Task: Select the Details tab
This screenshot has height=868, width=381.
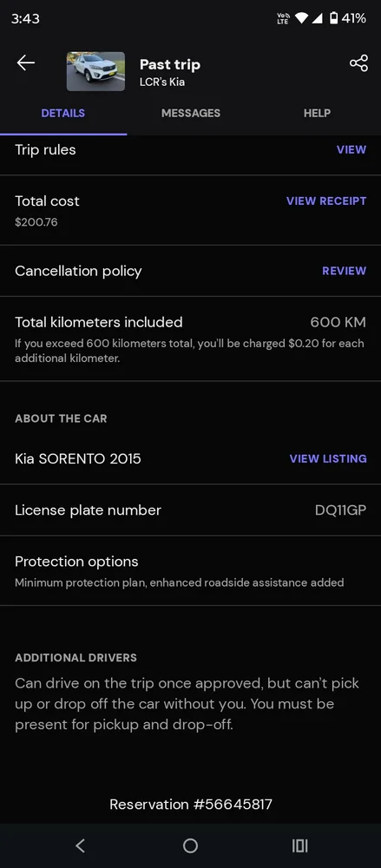Action: coord(63,113)
